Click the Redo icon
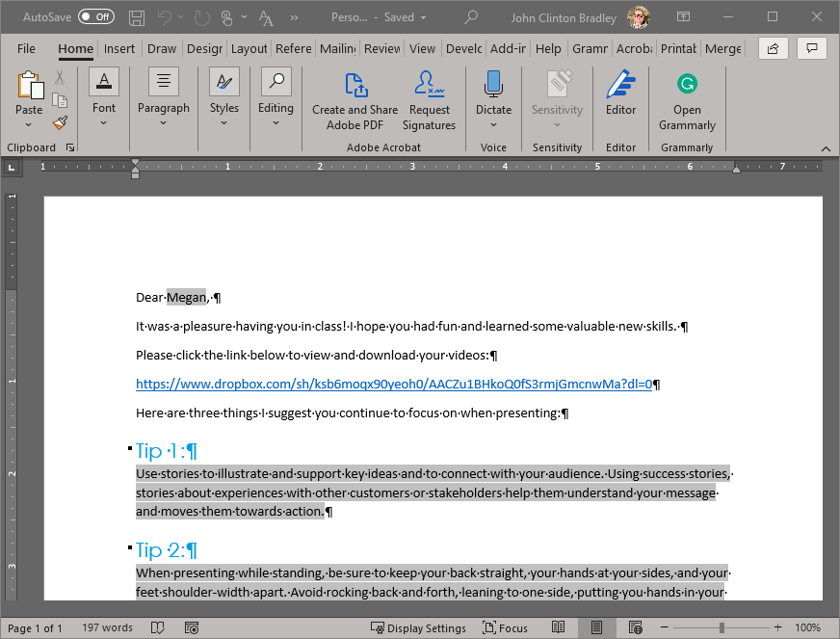This screenshot has width=840, height=639. coord(201,17)
